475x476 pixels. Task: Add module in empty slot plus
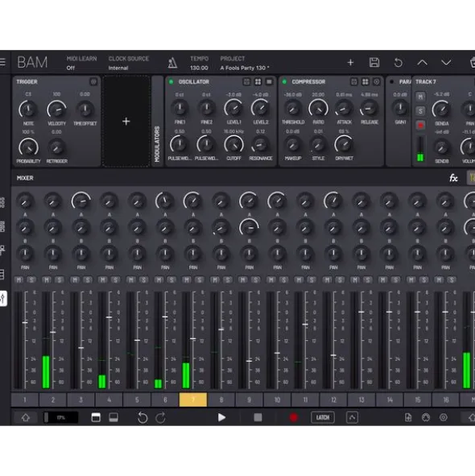(x=126, y=122)
